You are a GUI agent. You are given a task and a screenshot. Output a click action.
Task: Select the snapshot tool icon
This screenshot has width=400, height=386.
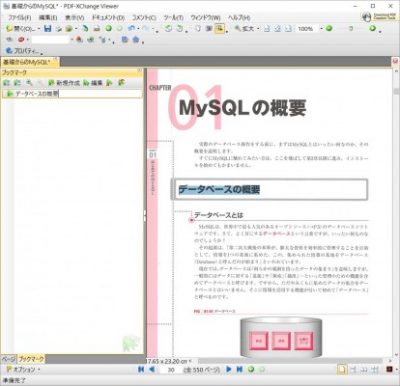click(x=209, y=29)
